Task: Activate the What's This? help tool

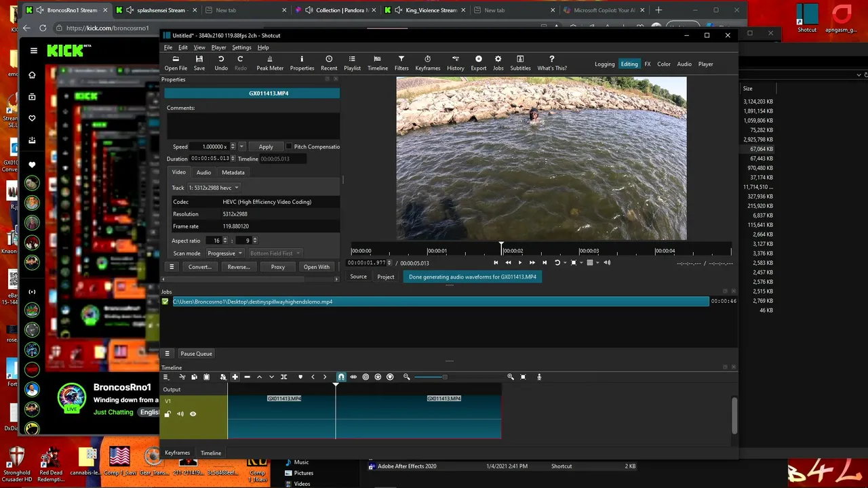Action: [x=552, y=63]
